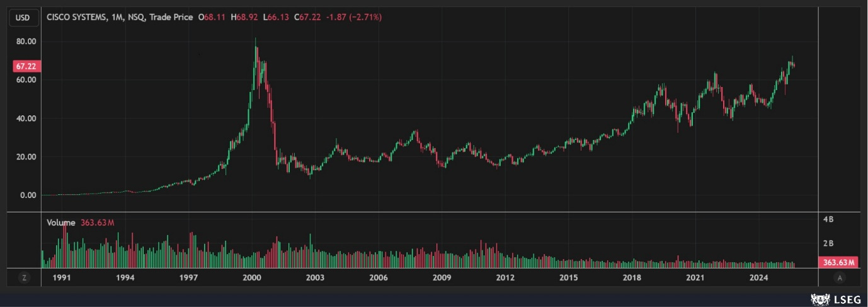This screenshot has width=868, height=307.
Task: Click the 2009 label on the time axis
Action: 442,278
